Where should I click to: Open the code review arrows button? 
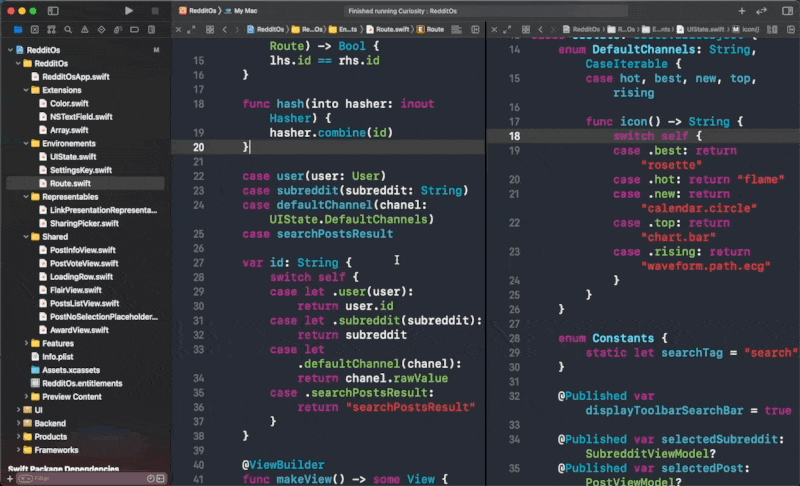[763, 10]
